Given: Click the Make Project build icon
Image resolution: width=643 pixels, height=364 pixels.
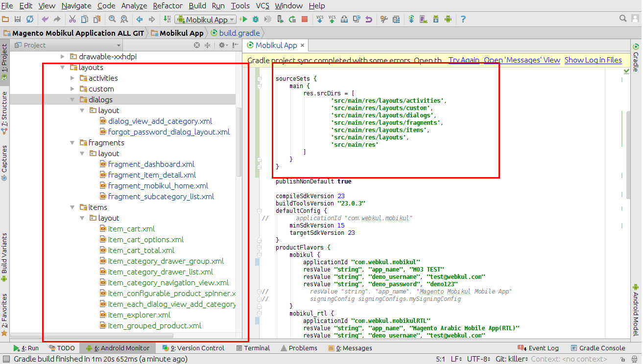Looking at the screenshot, I should coord(167,19).
